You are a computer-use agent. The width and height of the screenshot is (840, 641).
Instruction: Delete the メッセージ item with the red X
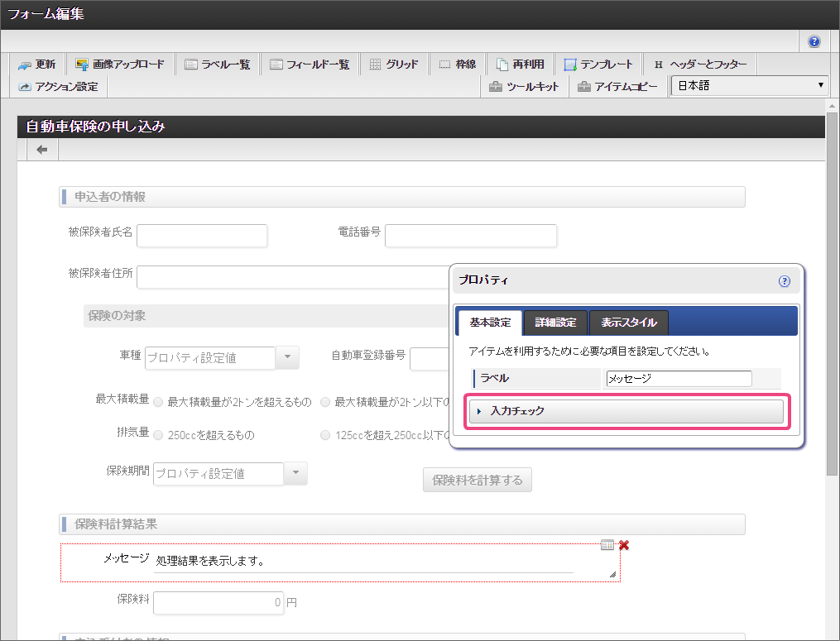624,544
